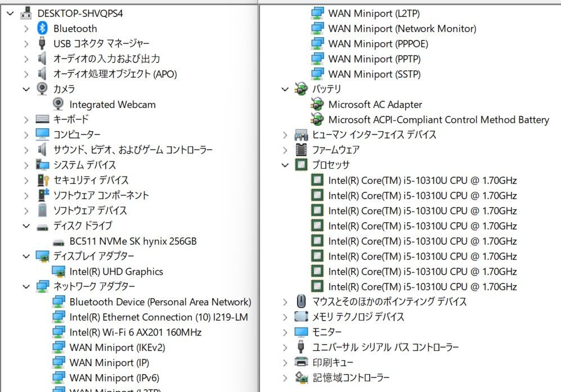
Task: Collapse the プロセッサ category
Action: click(285, 165)
